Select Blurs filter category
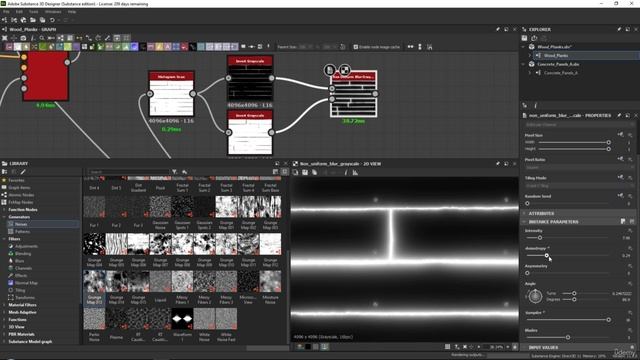Image resolution: width=640 pixels, height=360 pixels. click(x=20, y=261)
